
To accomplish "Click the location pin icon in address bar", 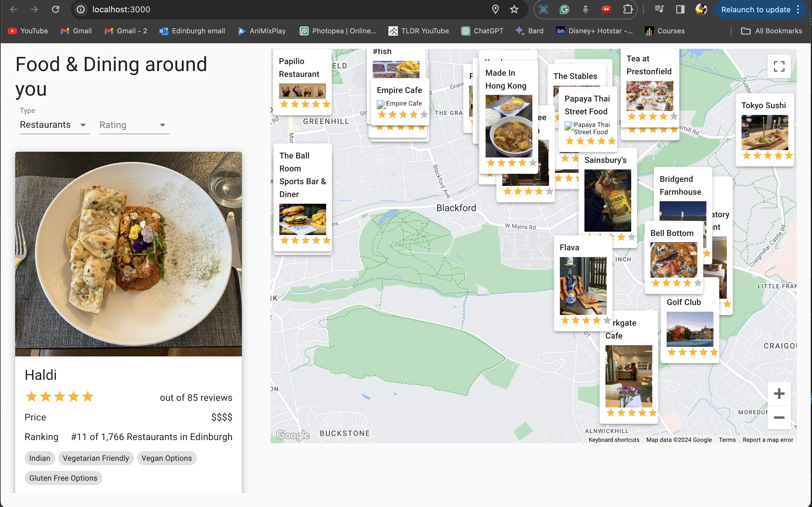I will (x=495, y=9).
